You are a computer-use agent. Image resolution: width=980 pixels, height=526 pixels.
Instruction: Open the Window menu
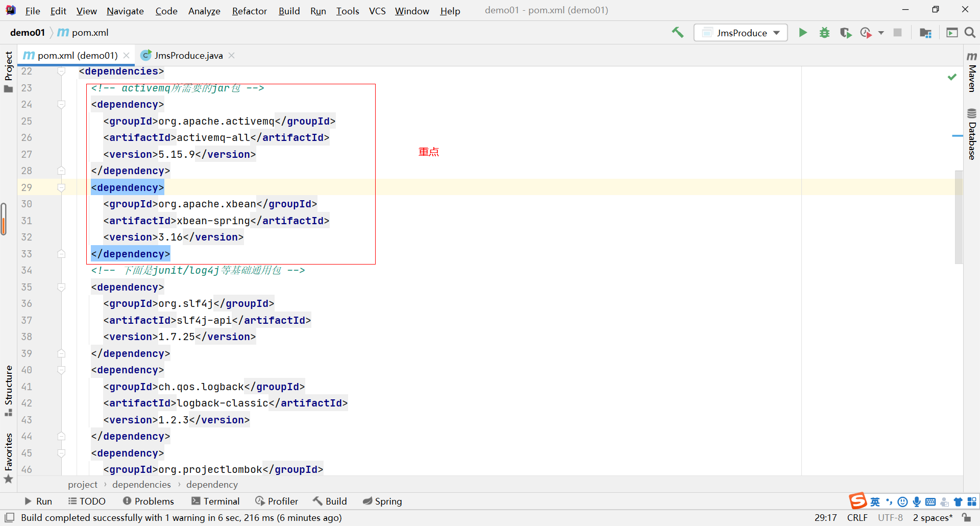click(x=412, y=11)
